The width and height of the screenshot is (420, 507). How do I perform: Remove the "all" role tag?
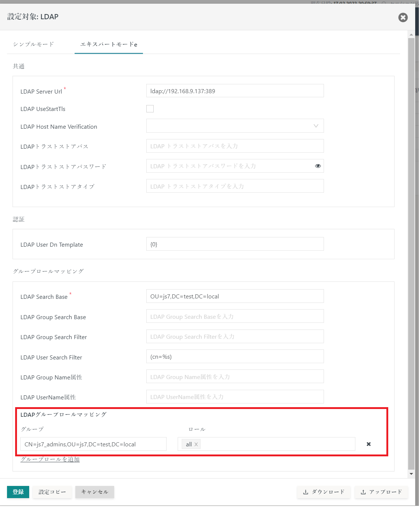[x=196, y=444]
